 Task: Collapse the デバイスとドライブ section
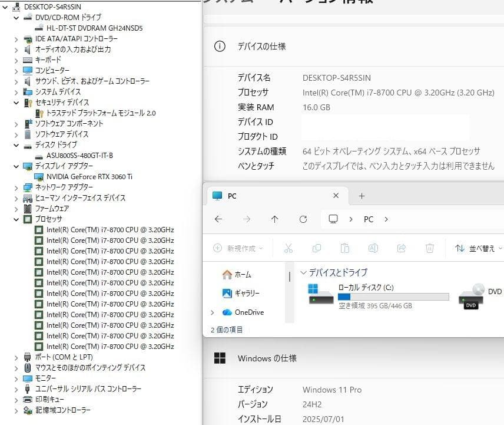pyautogui.click(x=303, y=272)
